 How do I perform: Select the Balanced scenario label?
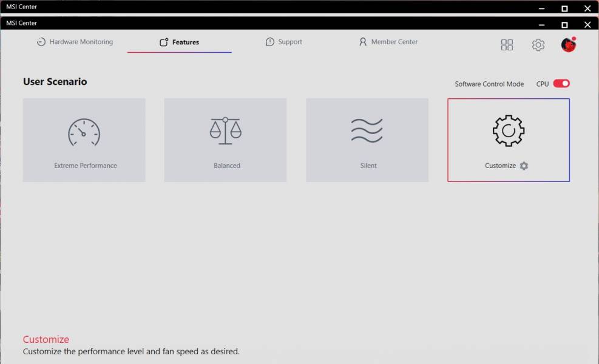(227, 166)
